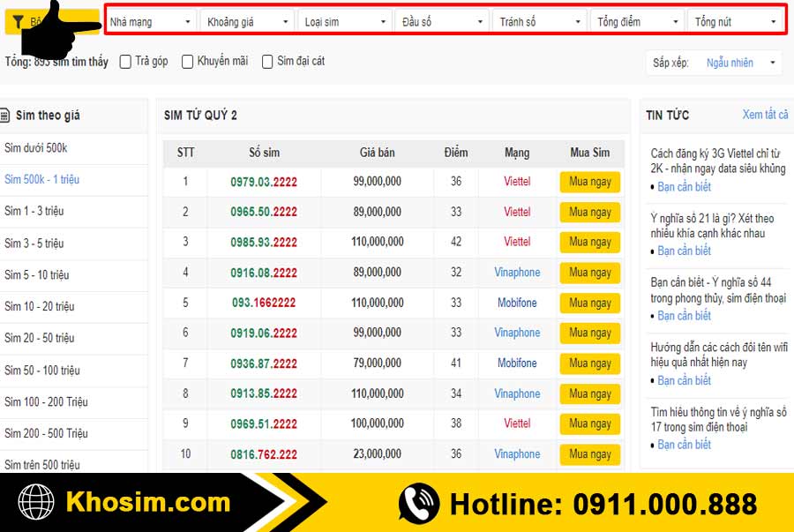Open the Tổng điểm filter dropdown

638,21
